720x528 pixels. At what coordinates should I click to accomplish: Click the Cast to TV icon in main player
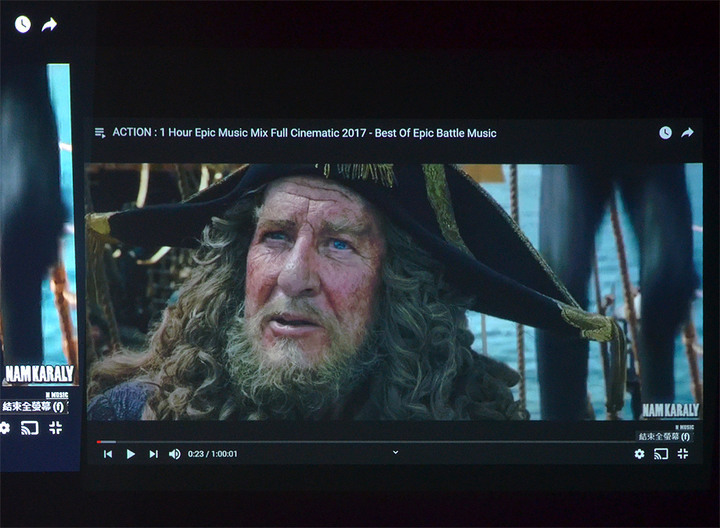click(661, 454)
